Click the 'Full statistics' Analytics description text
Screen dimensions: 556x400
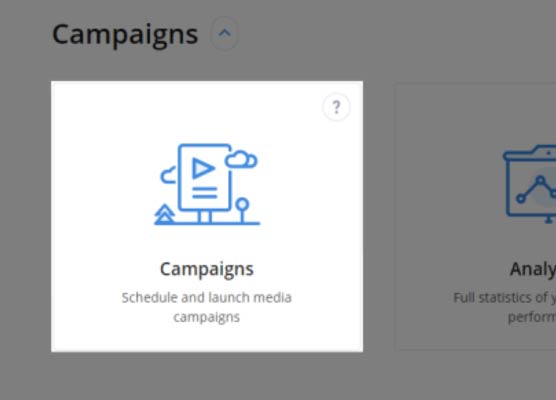[x=505, y=307]
